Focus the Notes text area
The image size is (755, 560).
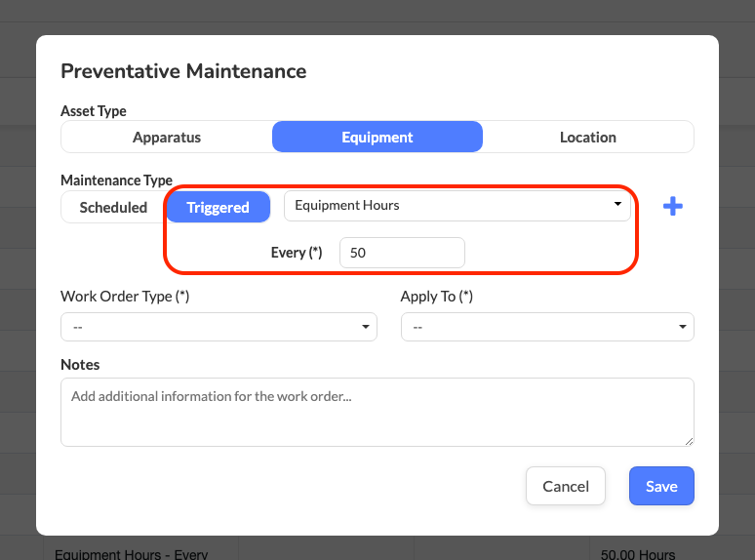tap(377, 412)
